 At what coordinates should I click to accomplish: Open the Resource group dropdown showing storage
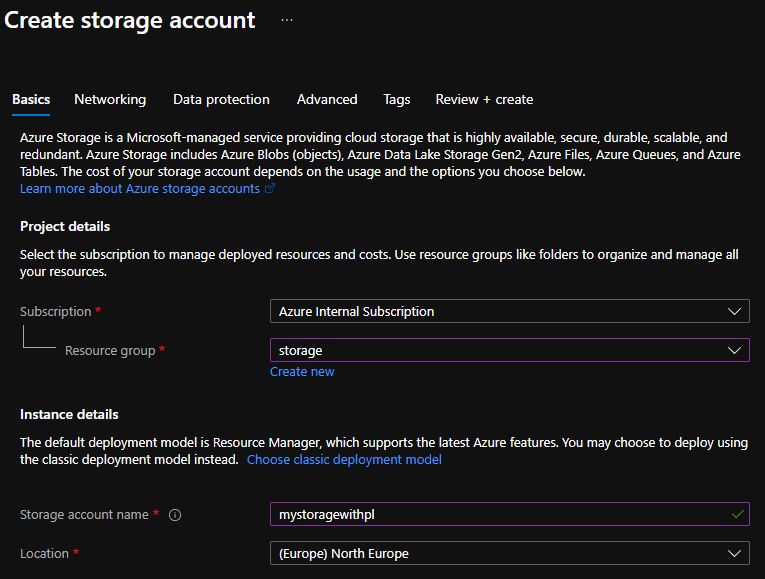(x=509, y=350)
